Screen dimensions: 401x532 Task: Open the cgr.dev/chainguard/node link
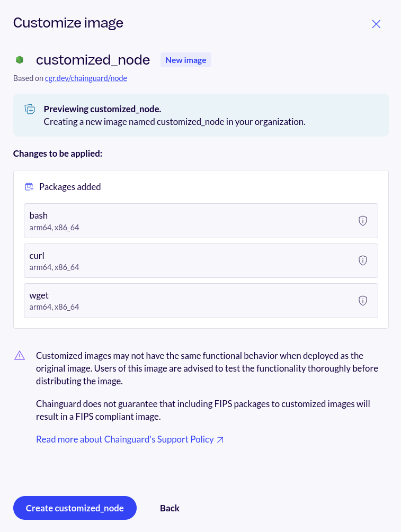[x=86, y=78]
